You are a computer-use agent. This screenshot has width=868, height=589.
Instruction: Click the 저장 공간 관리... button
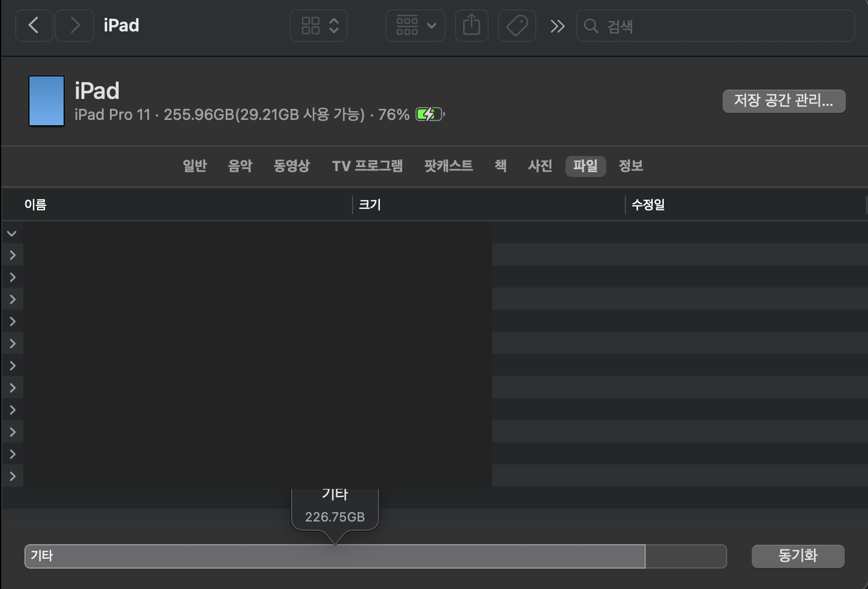pos(783,101)
